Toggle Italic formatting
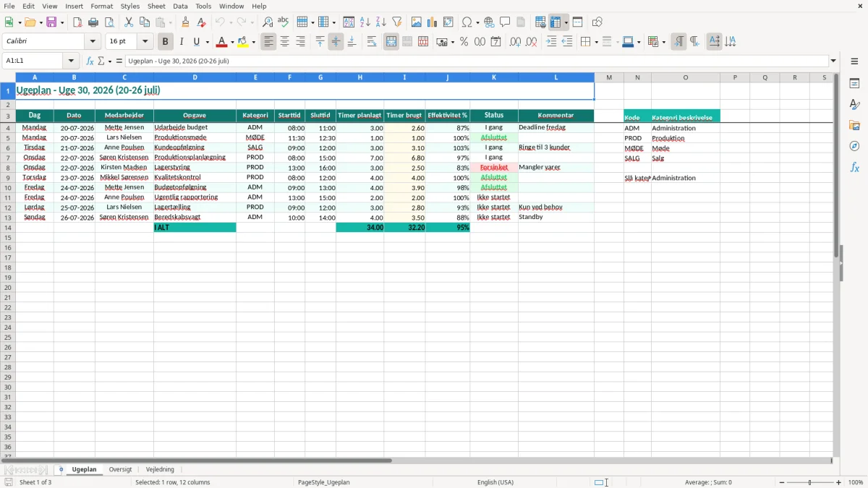The width and height of the screenshot is (868, 488). click(x=181, y=42)
